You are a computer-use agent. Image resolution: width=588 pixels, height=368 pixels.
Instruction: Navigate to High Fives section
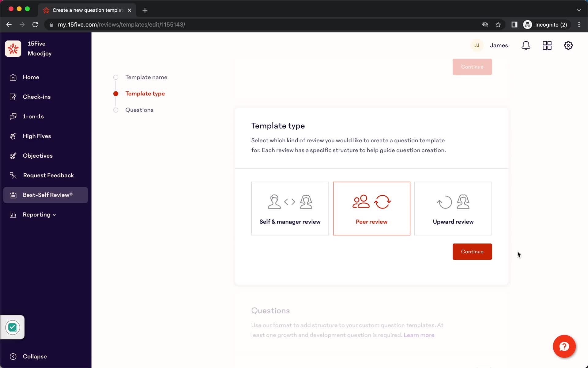[x=37, y=136]
